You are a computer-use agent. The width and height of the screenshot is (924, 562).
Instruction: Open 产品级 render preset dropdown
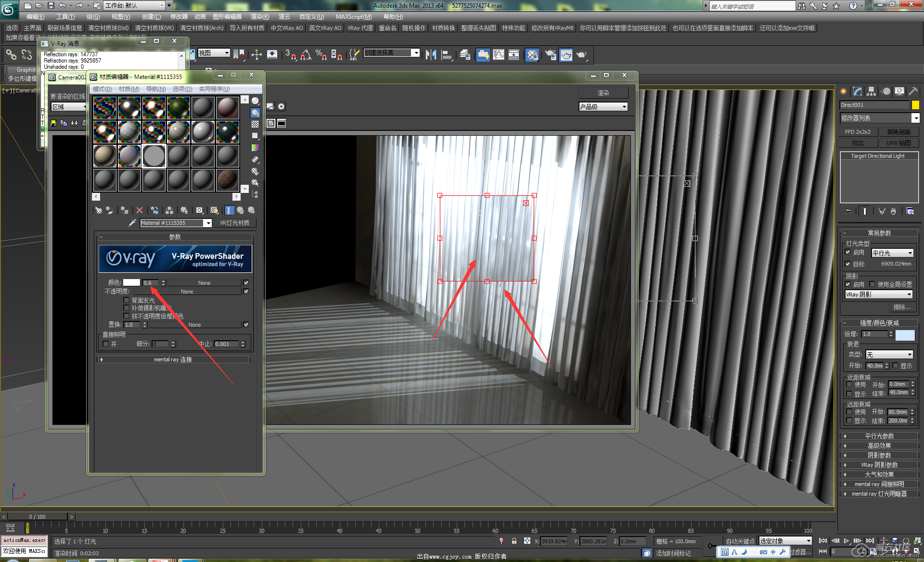(x=603, y=107)
